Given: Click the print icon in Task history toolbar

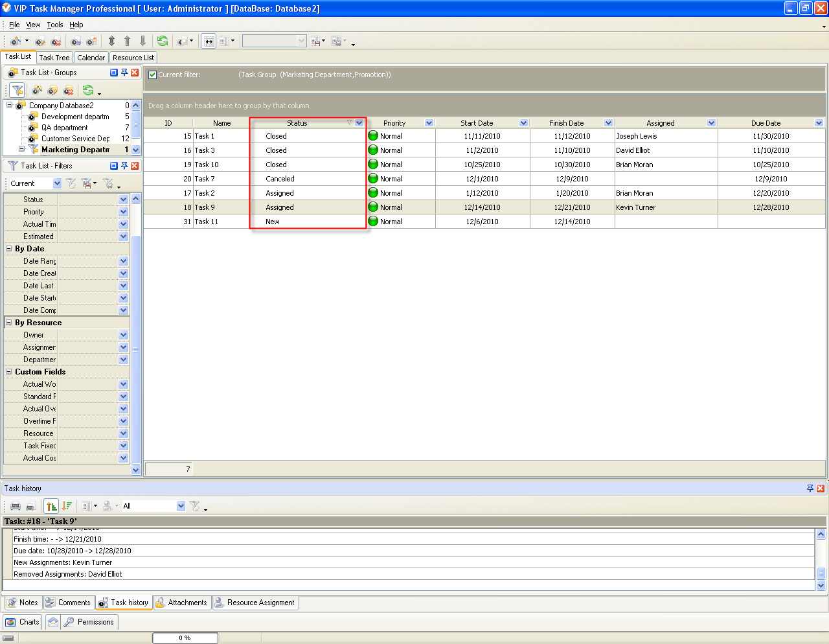Looking at the screenshot, I should tap(16, 506).
